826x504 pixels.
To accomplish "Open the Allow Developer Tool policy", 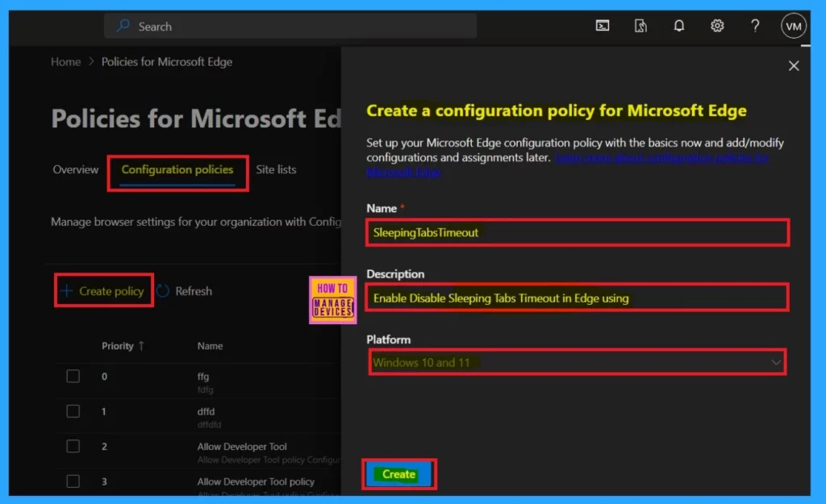I will [242, 447].
